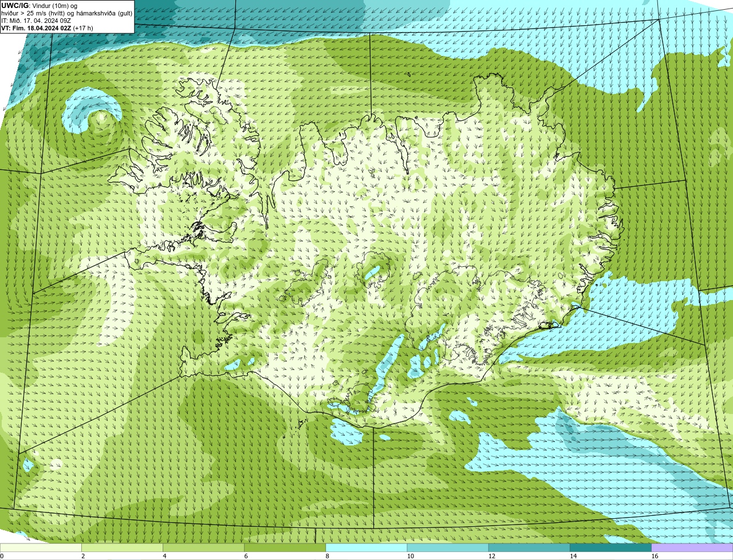Click the legend label "2"
733x560 pixels.
pos(83,556)
